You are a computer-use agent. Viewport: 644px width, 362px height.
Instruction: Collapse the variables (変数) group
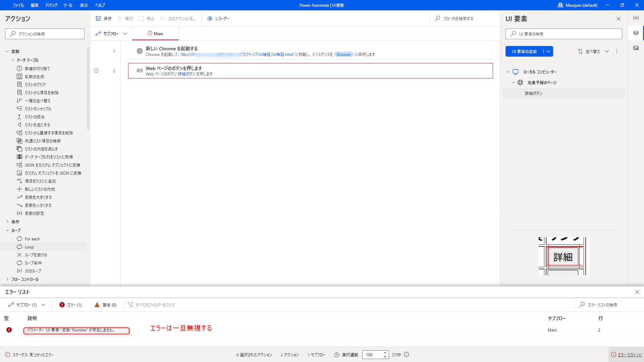(x=7, y=51)
